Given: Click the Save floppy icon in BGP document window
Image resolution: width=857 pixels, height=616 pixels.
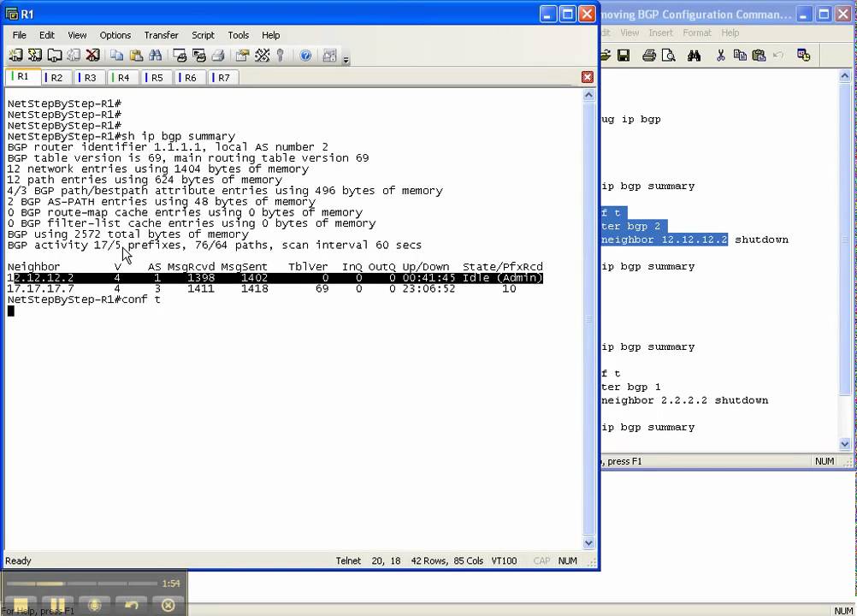Looking at the screenshot, I should pos(624,55).
